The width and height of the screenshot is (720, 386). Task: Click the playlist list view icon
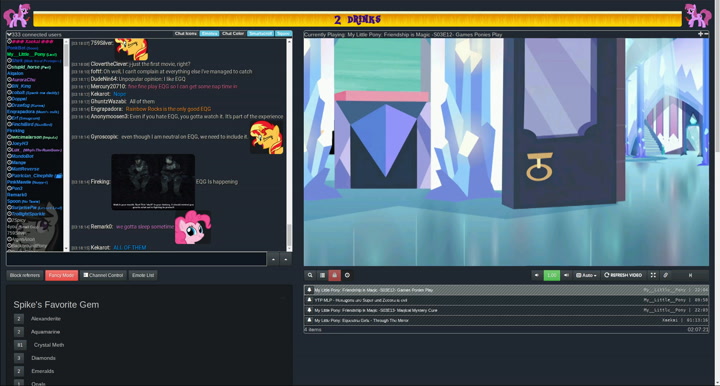(x=322, y=275)
